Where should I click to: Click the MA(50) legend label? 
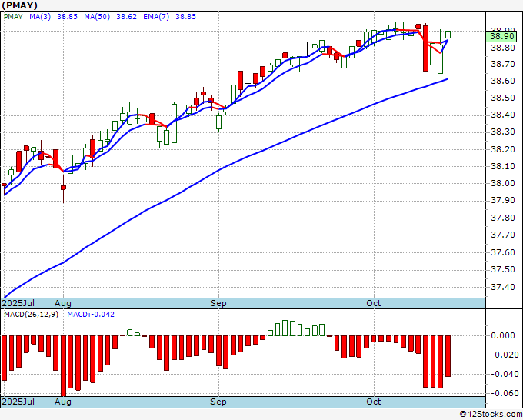[x=97, y=17]
